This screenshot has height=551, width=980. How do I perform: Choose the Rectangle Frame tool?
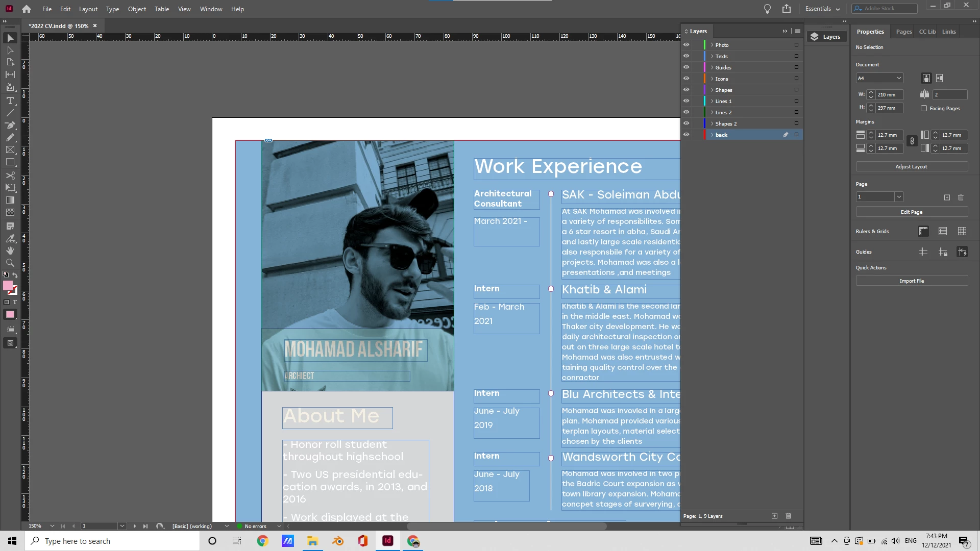[10, 149]
